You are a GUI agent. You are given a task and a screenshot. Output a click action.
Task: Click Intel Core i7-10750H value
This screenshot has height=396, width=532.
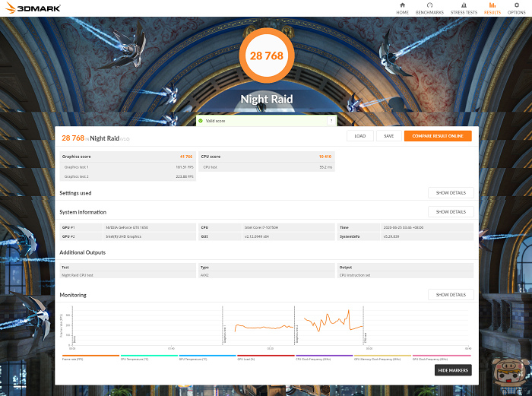tap(261, 227)
